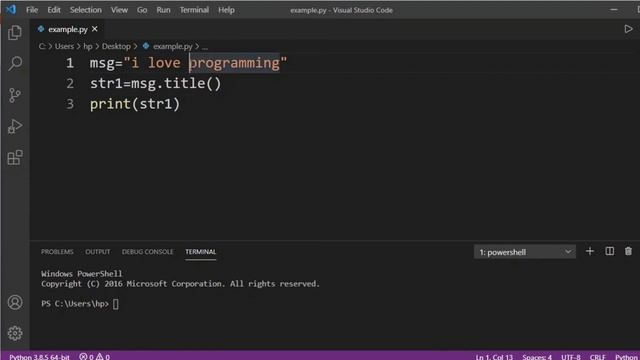This screenshot has width=640, height=360.
Task: Click the Copyright (C) 2016 Microsoft line
Action: 180,284
